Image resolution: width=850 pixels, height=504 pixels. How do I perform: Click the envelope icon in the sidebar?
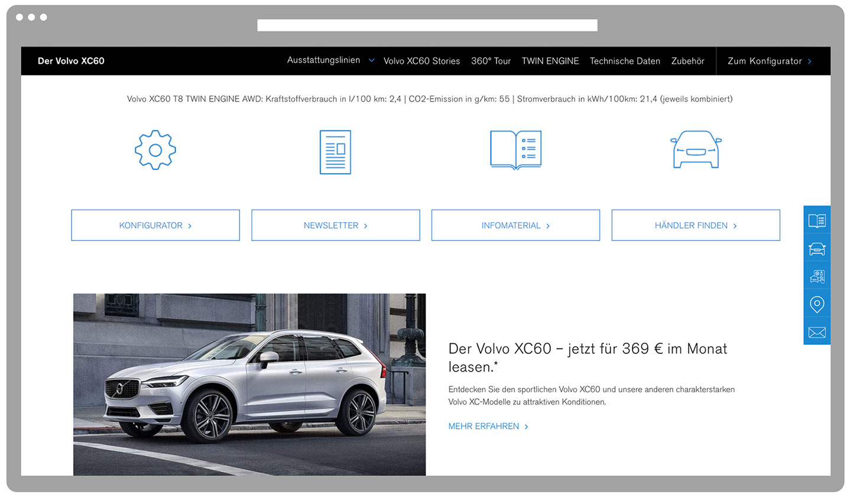817,332
